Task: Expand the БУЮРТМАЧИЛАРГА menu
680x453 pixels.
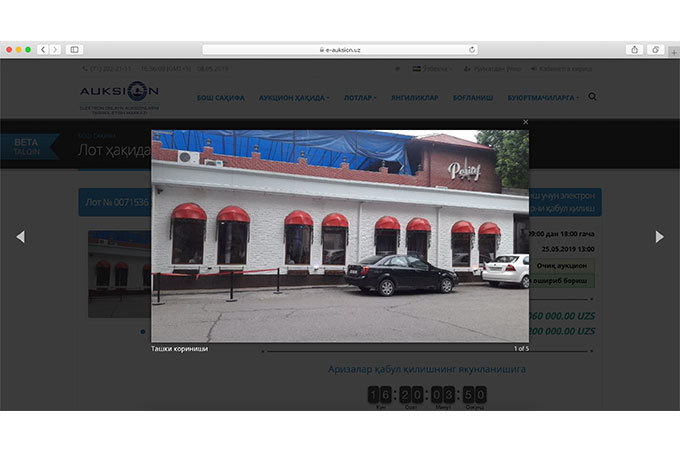Action: click(x=543, y=98)
